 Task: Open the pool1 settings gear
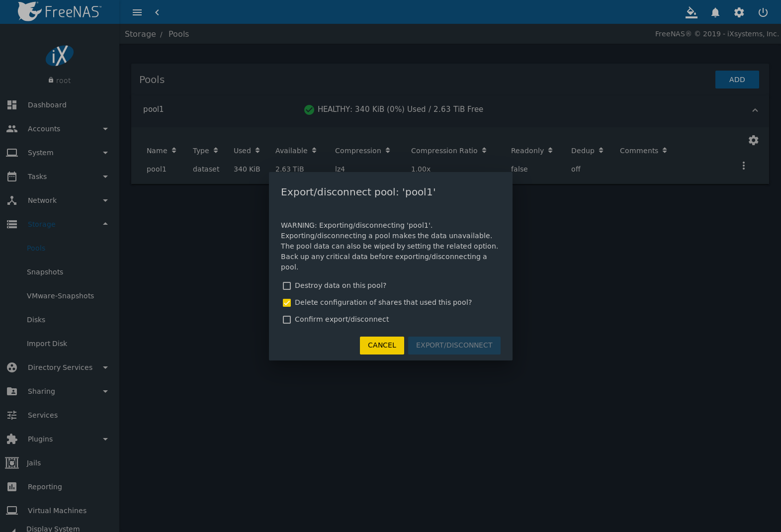point(754,140)
